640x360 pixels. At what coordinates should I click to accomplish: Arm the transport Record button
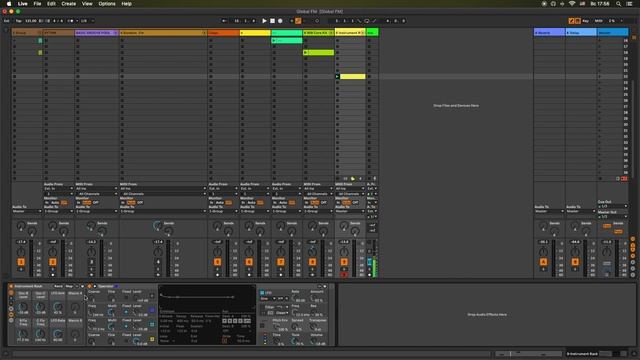click(280, 21)
